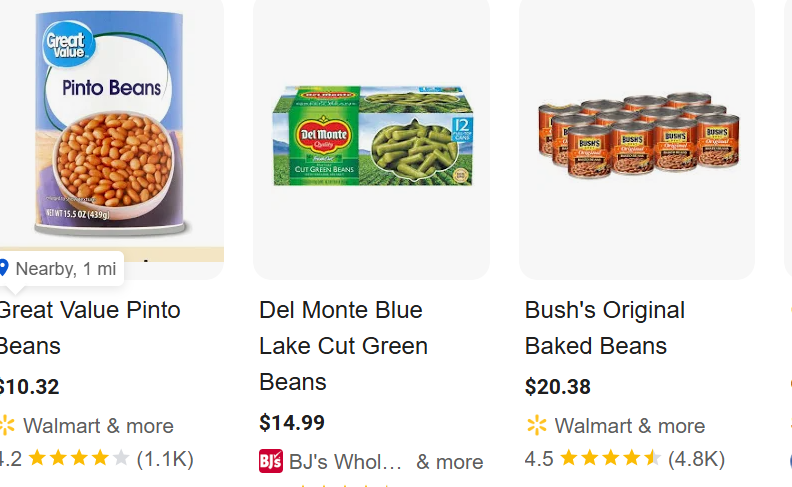Click the BJ's Wholesale red logo icon
The width and height of the screenshot is (792, 487).
pos(271,462)
